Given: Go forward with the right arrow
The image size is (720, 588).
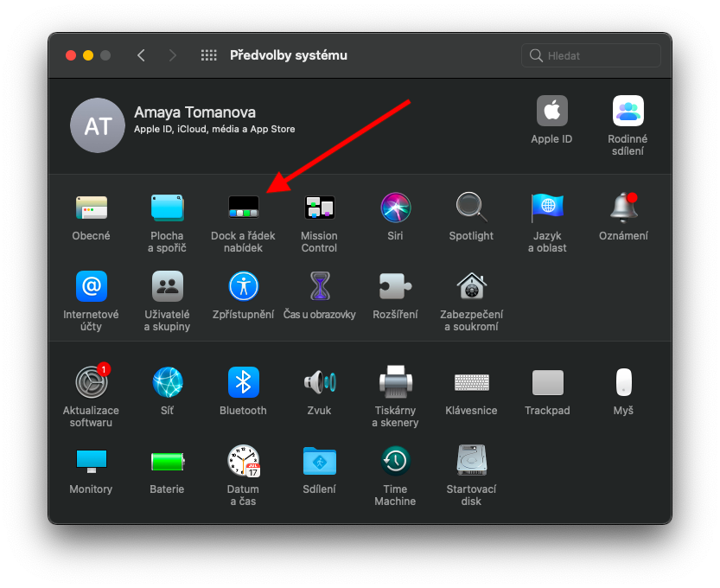Looking at the screenshot, I should (172, 55).
